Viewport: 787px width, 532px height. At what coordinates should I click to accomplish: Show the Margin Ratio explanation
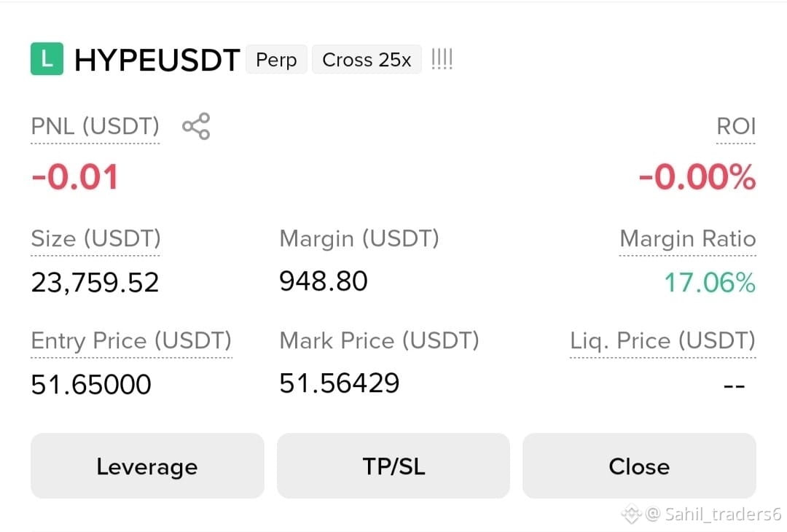688,239
